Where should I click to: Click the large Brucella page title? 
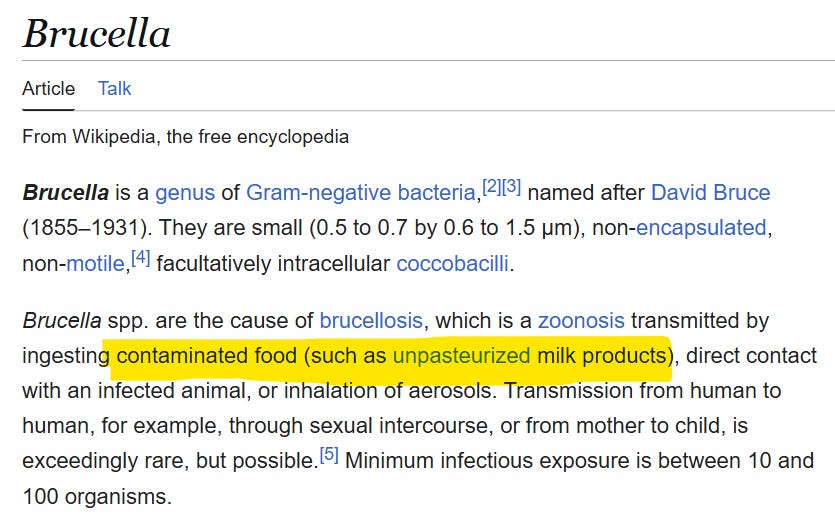[x=97, y=35]
